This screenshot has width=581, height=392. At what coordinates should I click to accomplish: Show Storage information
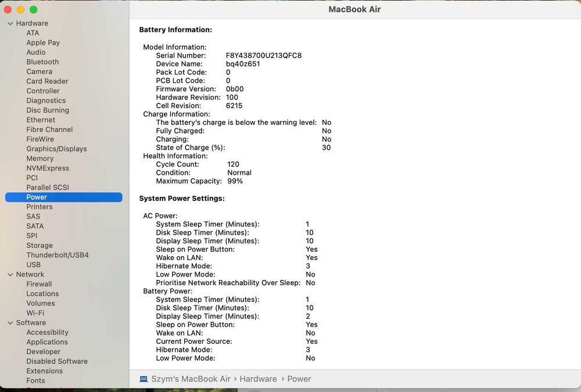tap(40, 245)
